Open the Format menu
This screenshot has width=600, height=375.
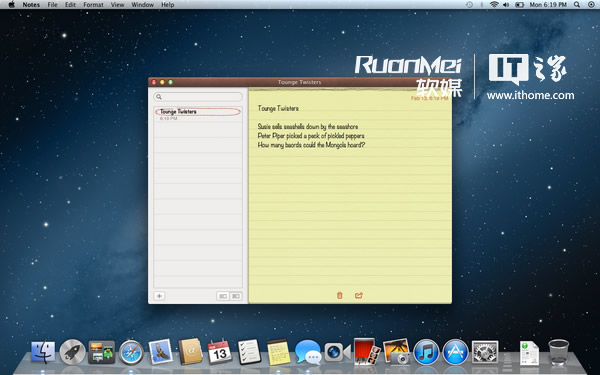pyautogui.click(x=93, y=5)
